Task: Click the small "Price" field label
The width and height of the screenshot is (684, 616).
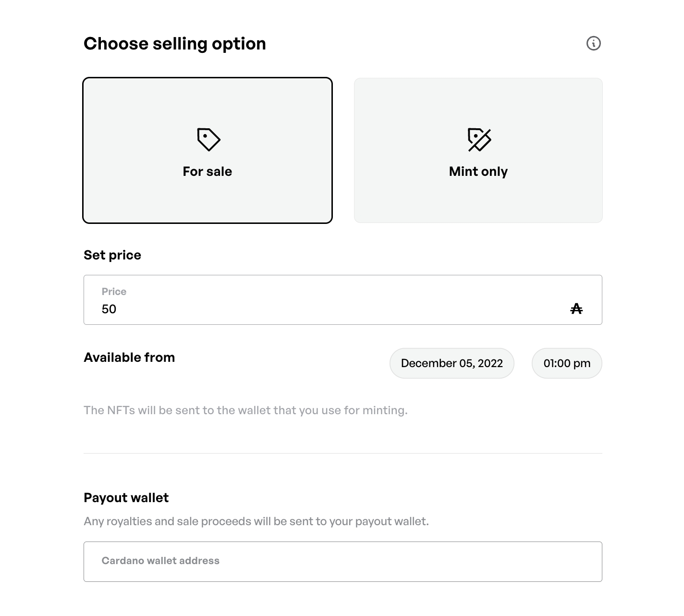Action: [114, 292]
